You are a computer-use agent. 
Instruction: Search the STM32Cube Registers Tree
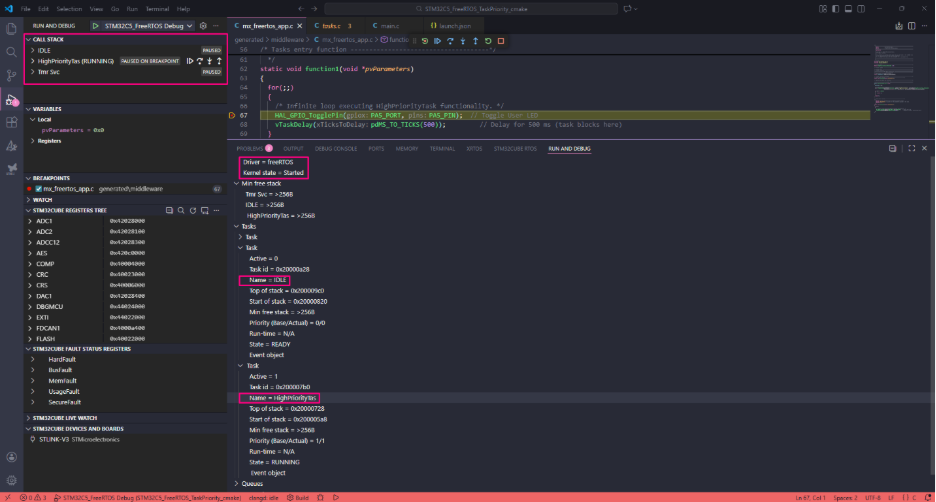pos(181,210)
